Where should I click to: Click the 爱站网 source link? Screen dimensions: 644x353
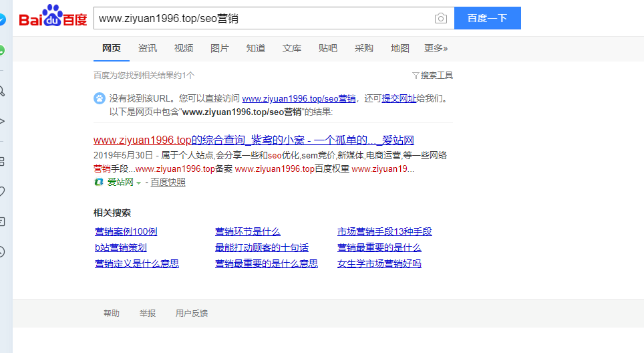(x=120, y=182)
